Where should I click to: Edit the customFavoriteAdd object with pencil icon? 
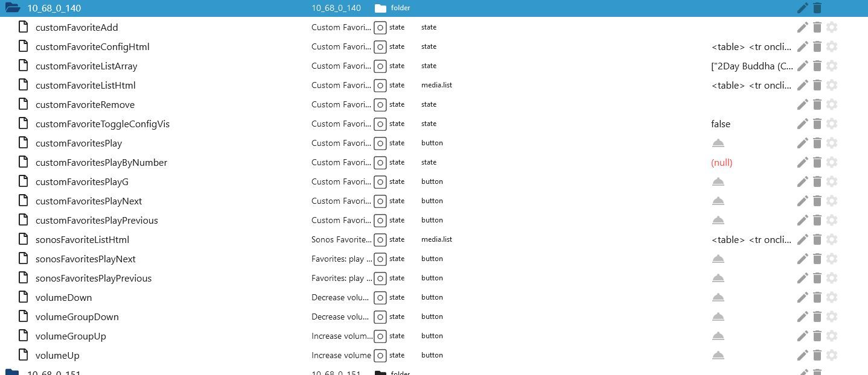pos(802,27)
